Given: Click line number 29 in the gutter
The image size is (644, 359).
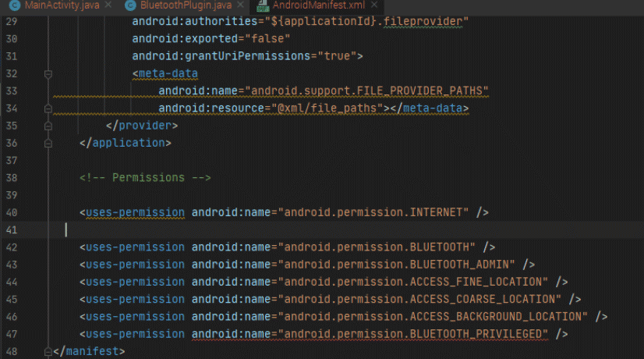Looking at the screenshot, I should pyautogui.click(x=12, y=21).
